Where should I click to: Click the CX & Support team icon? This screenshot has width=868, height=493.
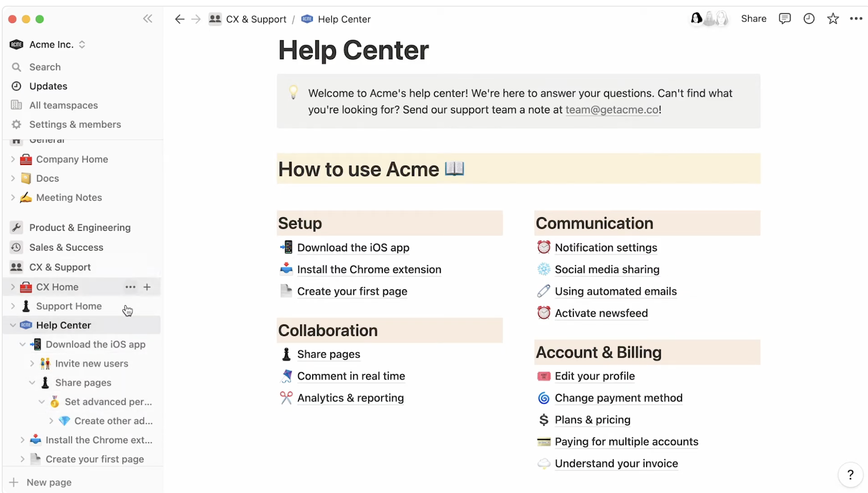point(16,266)
